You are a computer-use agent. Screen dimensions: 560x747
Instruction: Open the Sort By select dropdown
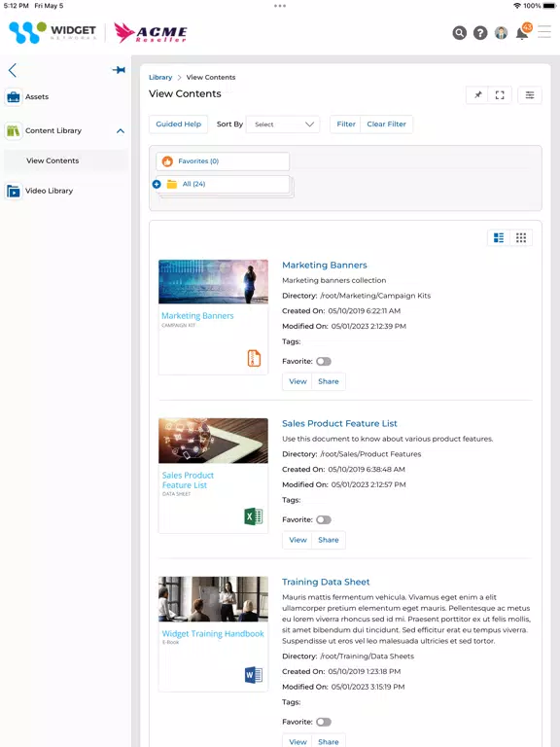(x=283, y=124)
